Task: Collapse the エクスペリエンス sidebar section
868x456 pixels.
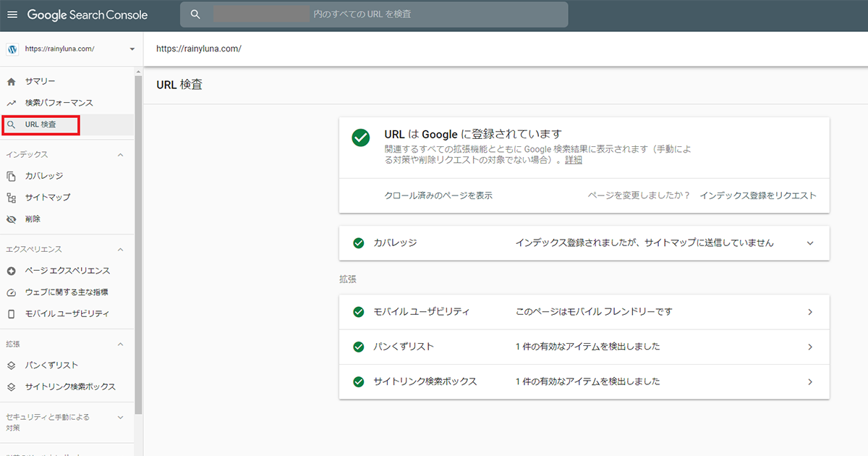Action: 120,250
